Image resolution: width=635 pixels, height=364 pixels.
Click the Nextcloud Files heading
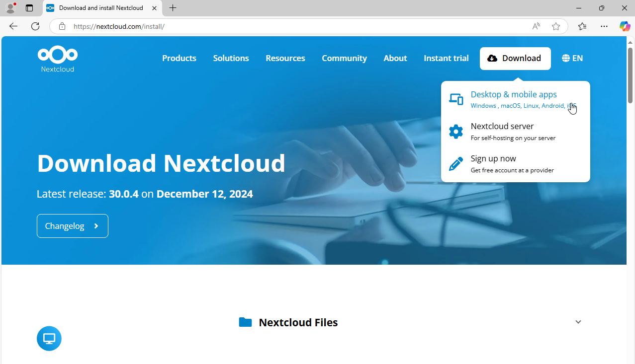point(298,322)
